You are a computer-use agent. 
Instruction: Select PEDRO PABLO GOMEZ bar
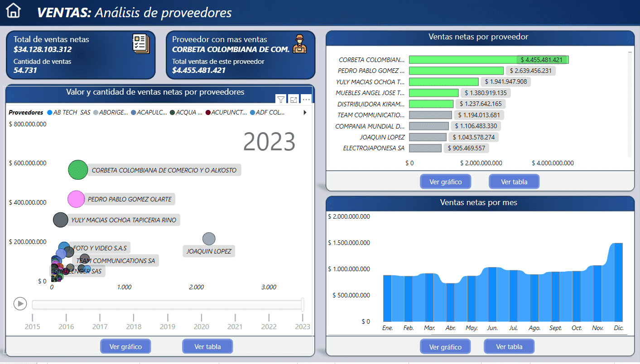pos(457,71)
